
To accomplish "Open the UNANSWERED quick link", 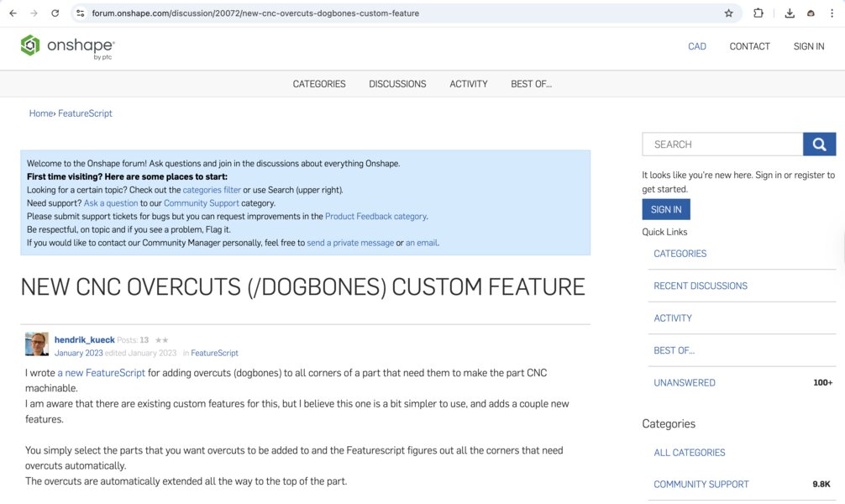I will tap(685, 383).
